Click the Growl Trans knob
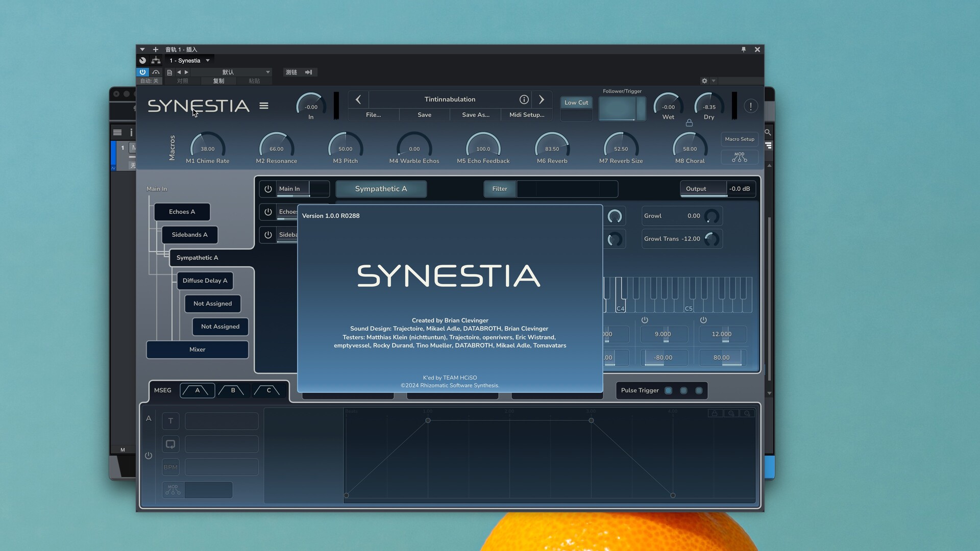The image size is (980, 551). 712,239
